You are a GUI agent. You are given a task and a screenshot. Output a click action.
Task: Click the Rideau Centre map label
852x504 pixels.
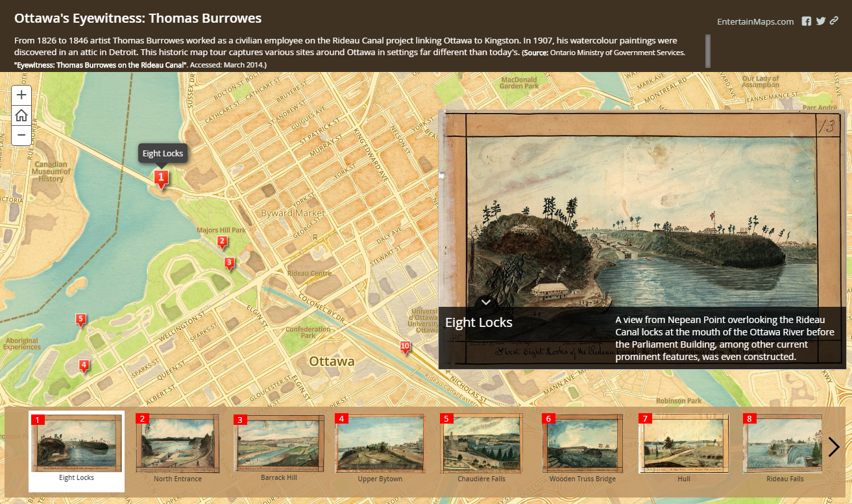[310, 273]
